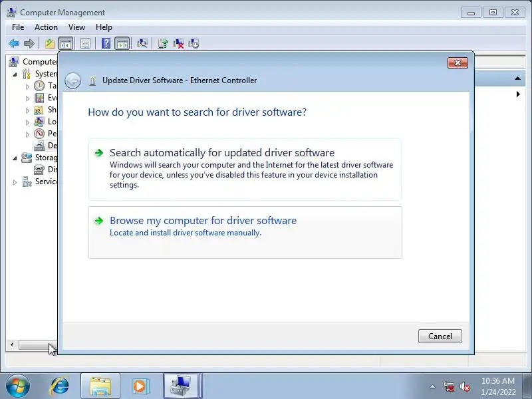The height and width of the screenshot is (399, 532).
Task: Click the Cancel button
Action: point(440,336)
